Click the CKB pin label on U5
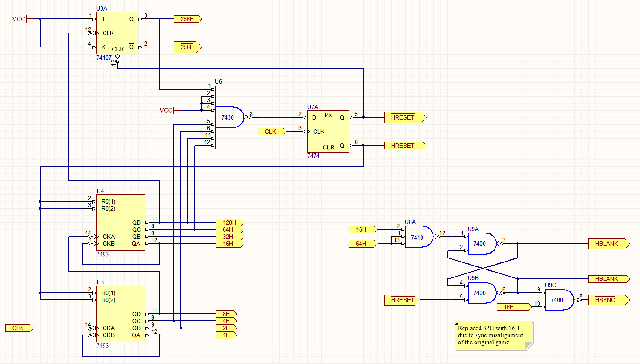Image resolution: width=640 pixels, height=364 pixels. point(108,335)
